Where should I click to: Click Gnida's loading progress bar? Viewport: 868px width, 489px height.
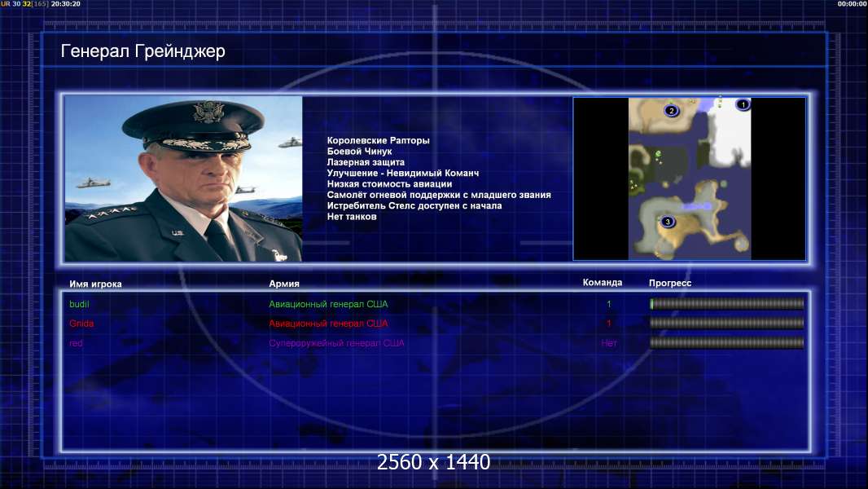pos(727,323)
